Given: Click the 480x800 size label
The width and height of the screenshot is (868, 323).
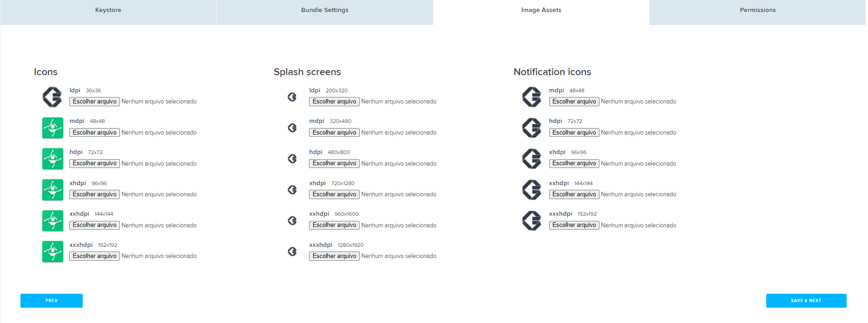Looking at the screenshot, I should tap(339, 152).
